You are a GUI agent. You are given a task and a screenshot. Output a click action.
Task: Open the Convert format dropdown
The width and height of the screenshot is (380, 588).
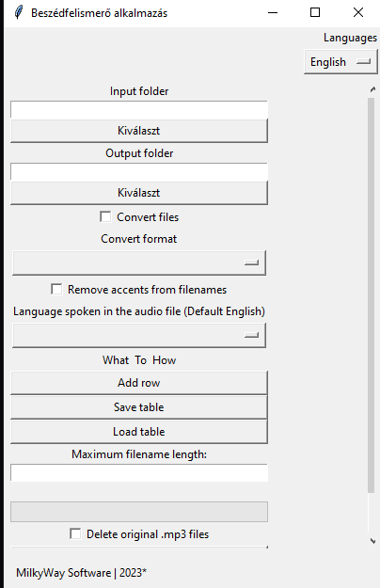coord(139,262)
